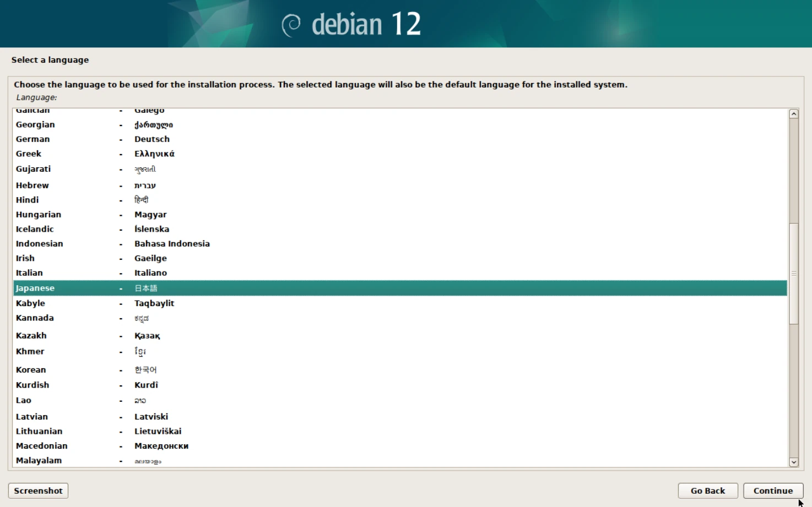Click the scrollbar down arrow
The width and height of the screenshot is (812, 507).
pos(794,462)
